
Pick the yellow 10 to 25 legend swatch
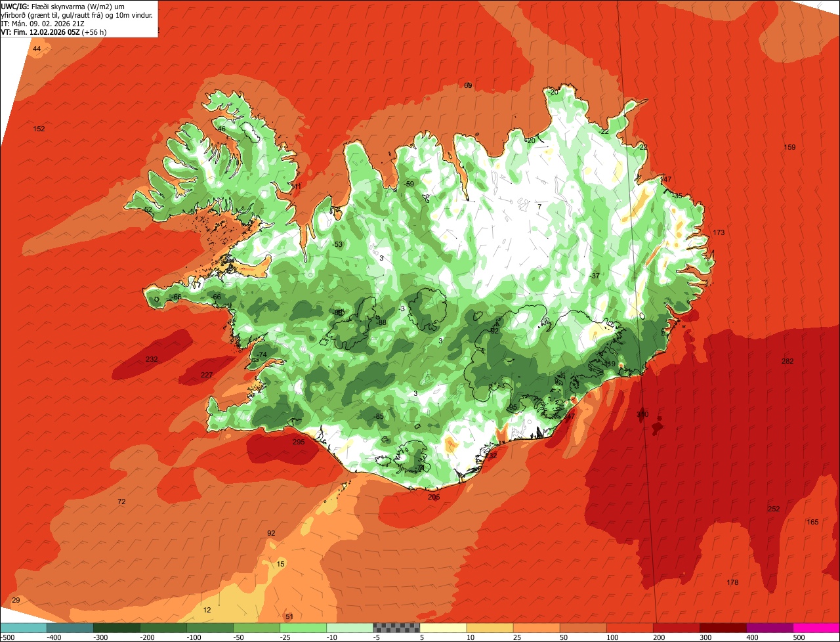pyautogui.click(x=490, y=628)
